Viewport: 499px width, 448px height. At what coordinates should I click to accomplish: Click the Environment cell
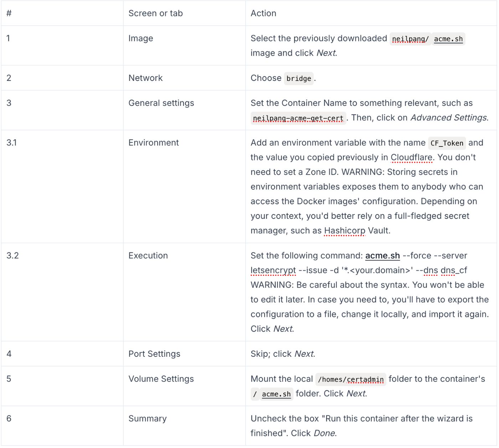(x=154, y=143)
